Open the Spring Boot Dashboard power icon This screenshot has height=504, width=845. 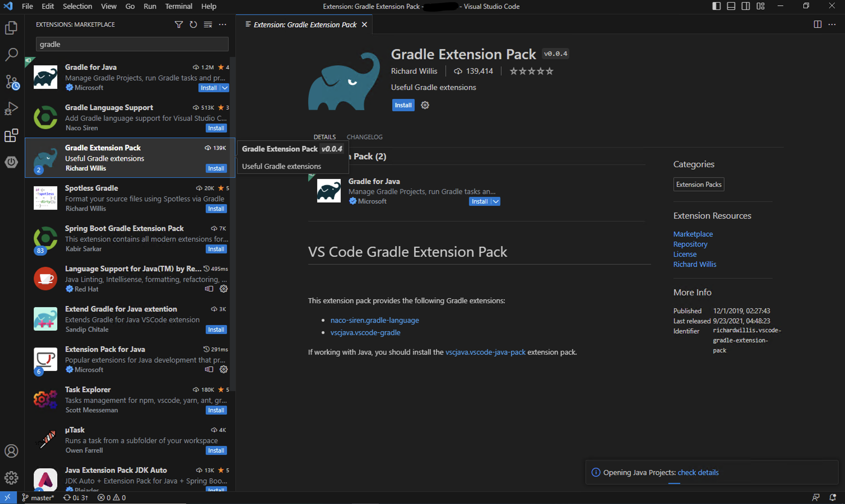click(11, 162)
